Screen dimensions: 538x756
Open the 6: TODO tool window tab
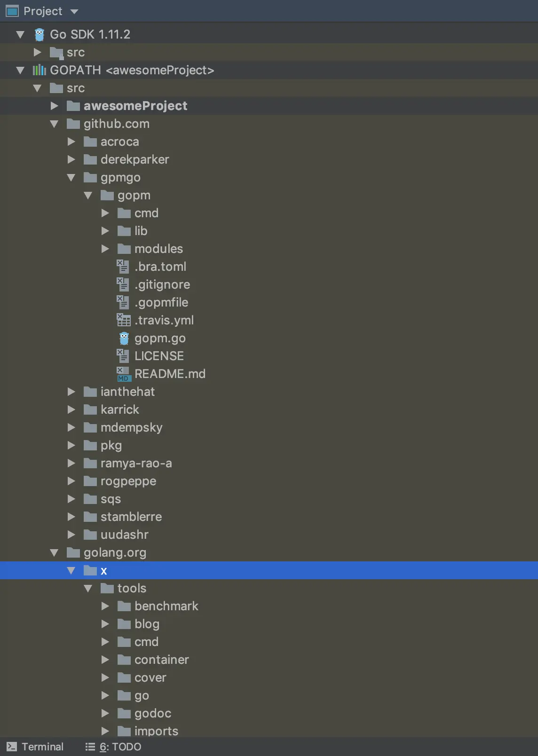(x=113, y=747)
